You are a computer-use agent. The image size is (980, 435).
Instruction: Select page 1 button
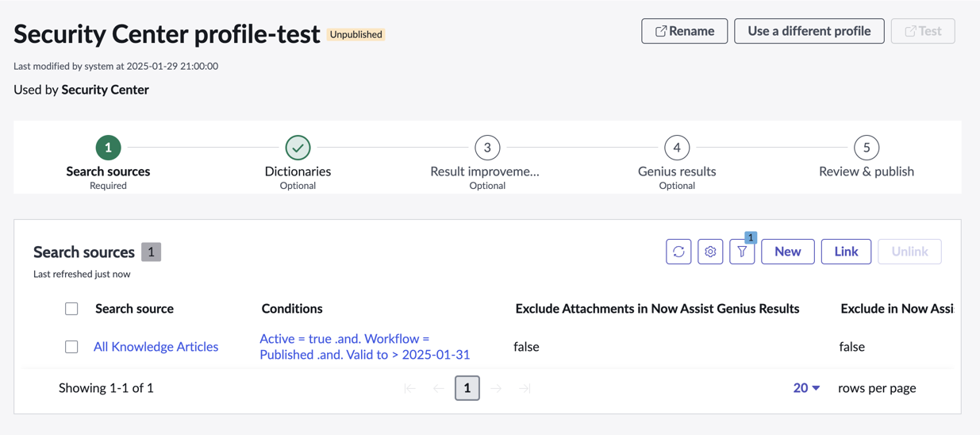click(x=467, y=388)
